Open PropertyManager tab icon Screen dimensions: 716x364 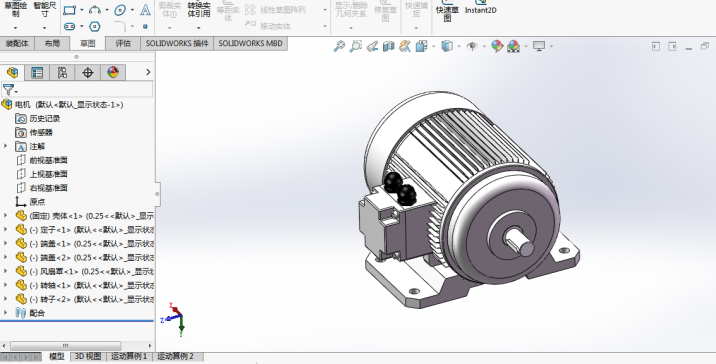point(37,72)
